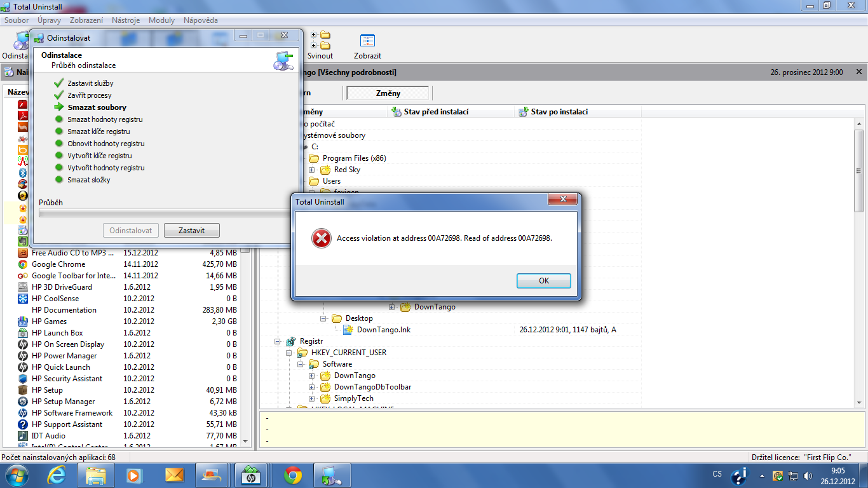Open the Windows Start orb
Screen dimensions: 868x488
pos(17,475)
